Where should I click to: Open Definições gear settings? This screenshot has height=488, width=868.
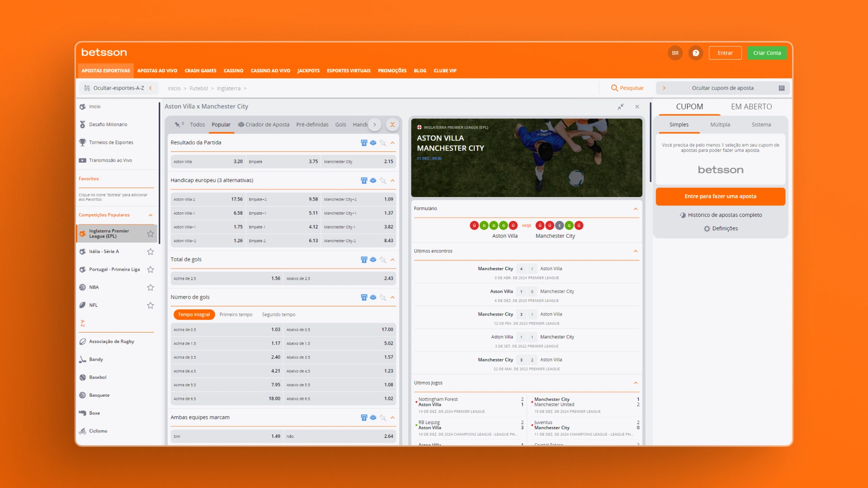point(707,229)
